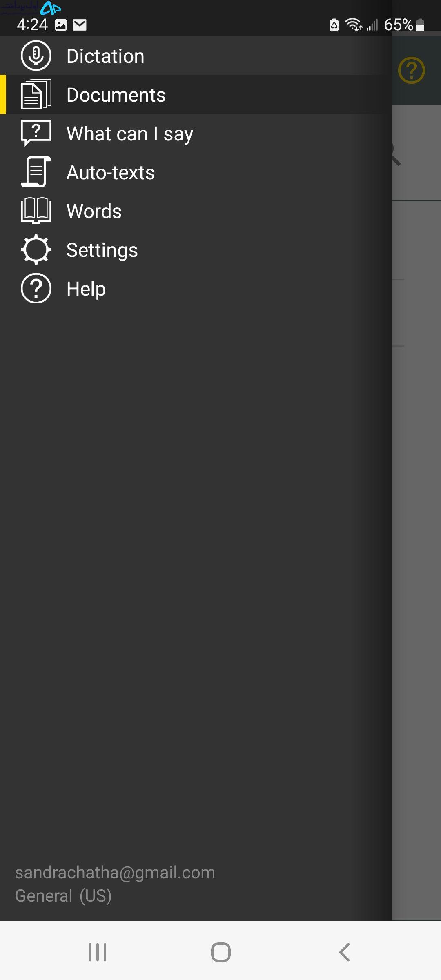The height and width of the screenshot is (980, 441).
Task: Tap the sandrachatha@gmail.com account text
Action: 115,873
